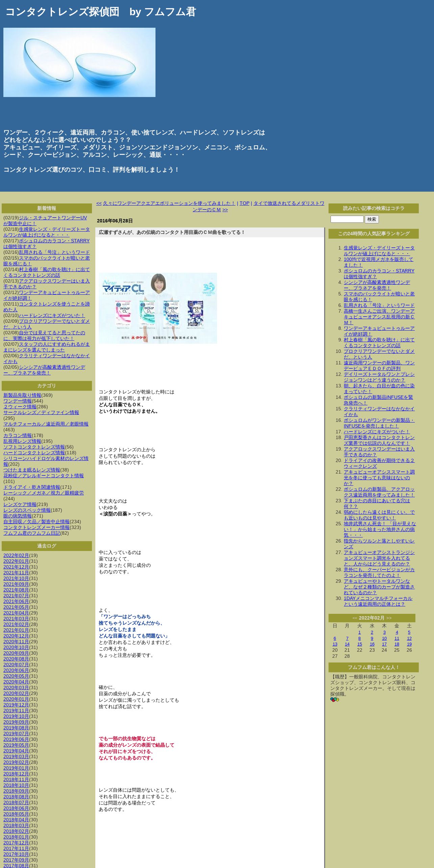Open ranking item 4 シンシアが高酸素透過性ワンデー、プラネアを発売！
Screen dimensions: 434x868
[x=377, y=285]
